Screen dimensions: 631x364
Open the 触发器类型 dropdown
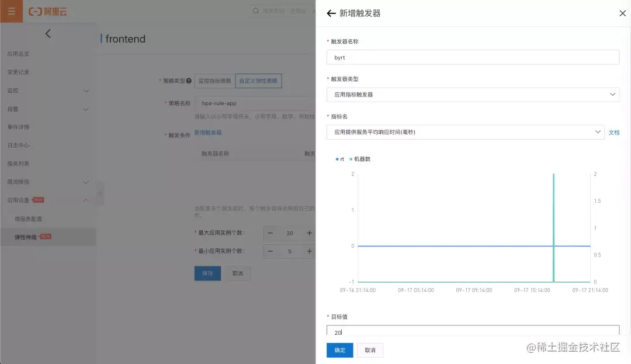pos(473,95)
